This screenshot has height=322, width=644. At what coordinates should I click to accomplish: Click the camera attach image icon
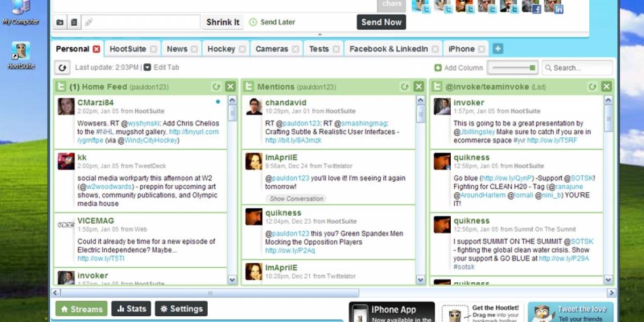click(60, 23)
